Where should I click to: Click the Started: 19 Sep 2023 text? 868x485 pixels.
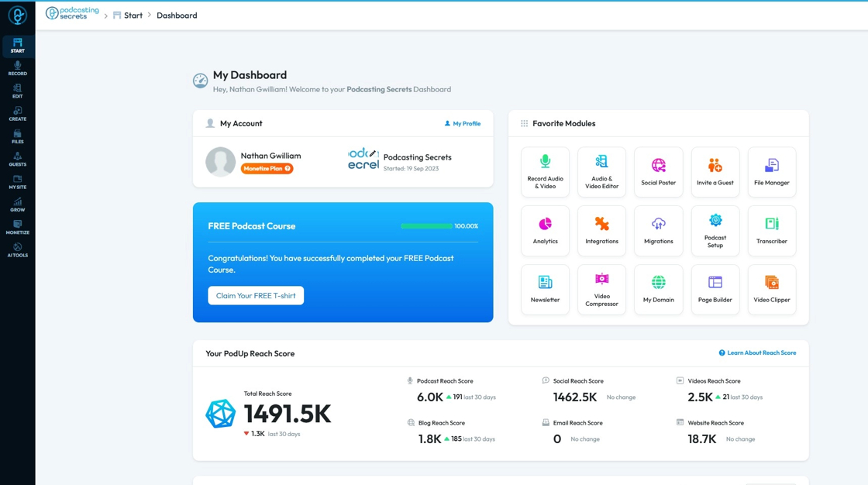coord(411,168)
